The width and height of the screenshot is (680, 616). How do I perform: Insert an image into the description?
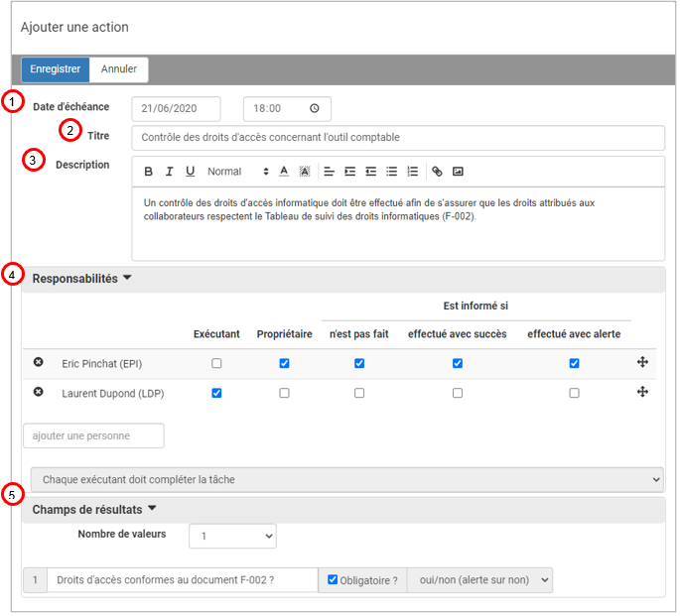pyautogui.click(x=458, y=172)
